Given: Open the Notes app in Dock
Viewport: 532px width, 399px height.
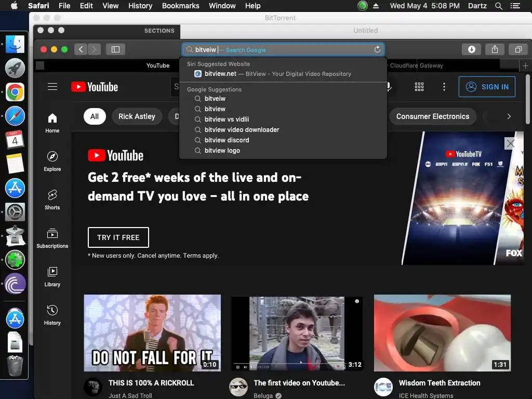Looking at the screenshot, I should tap(15, 164).
